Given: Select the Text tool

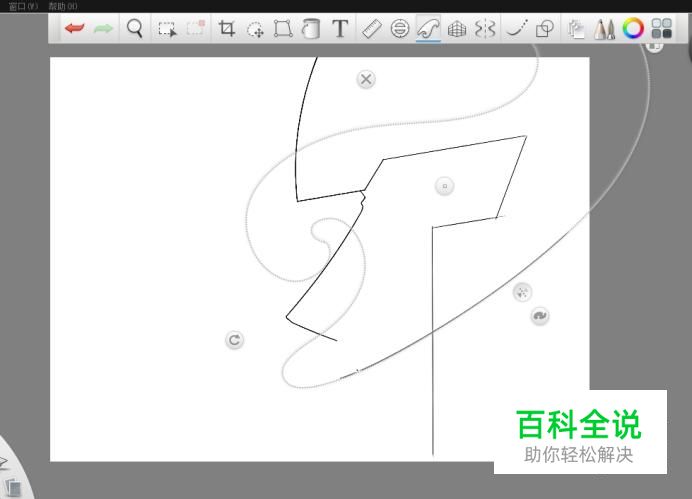Looking at the screenshot, I should pyautogui.click(x=340, y=29).
